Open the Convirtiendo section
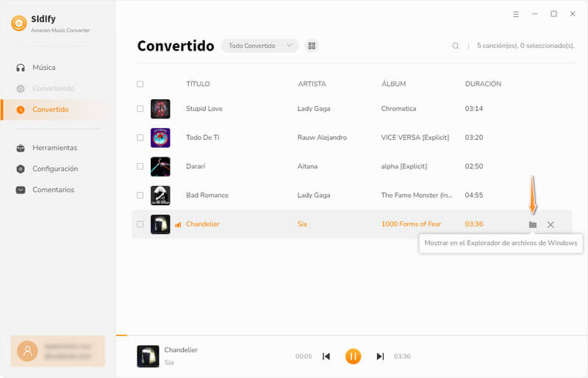588x378 pixels. [x=54, y=88]
